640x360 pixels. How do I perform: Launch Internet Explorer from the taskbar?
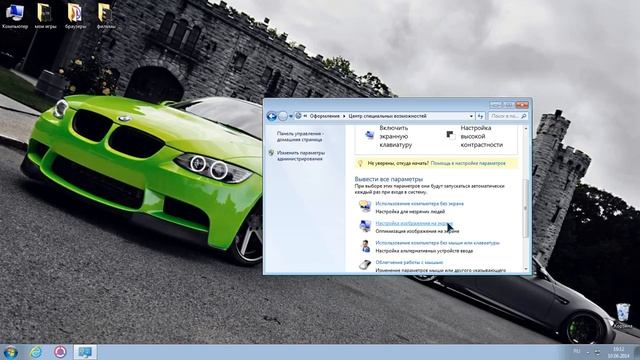tap(36, 352)
